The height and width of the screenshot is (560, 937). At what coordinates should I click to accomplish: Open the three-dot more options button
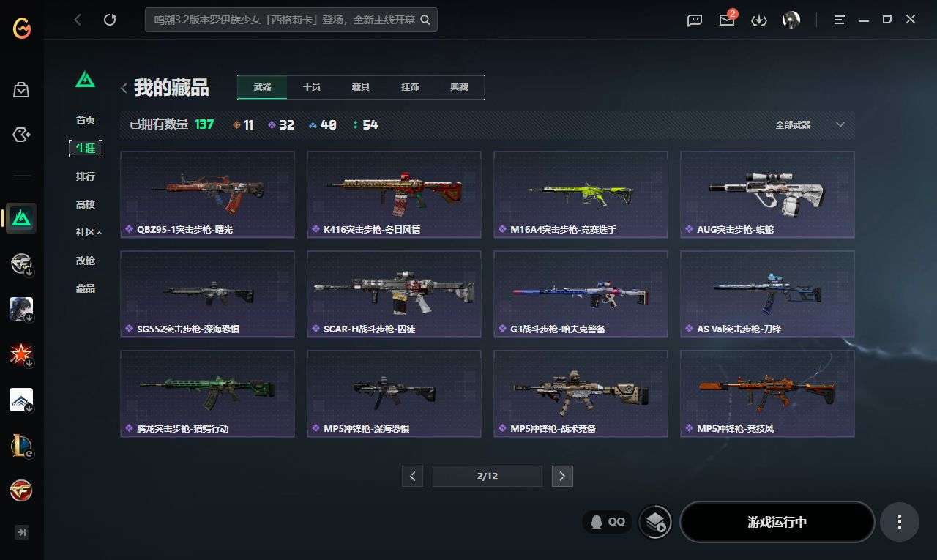tap(899, 522)
